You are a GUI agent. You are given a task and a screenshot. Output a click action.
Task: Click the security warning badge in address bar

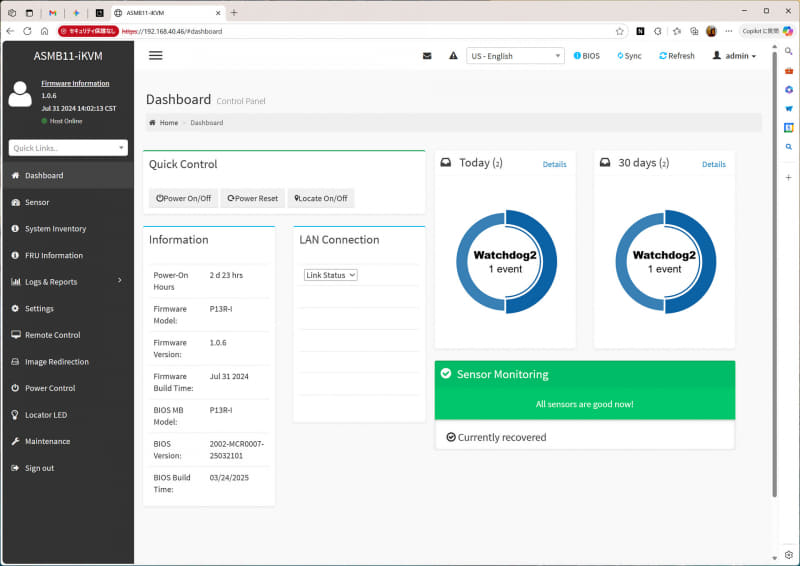tap(88, 31)
